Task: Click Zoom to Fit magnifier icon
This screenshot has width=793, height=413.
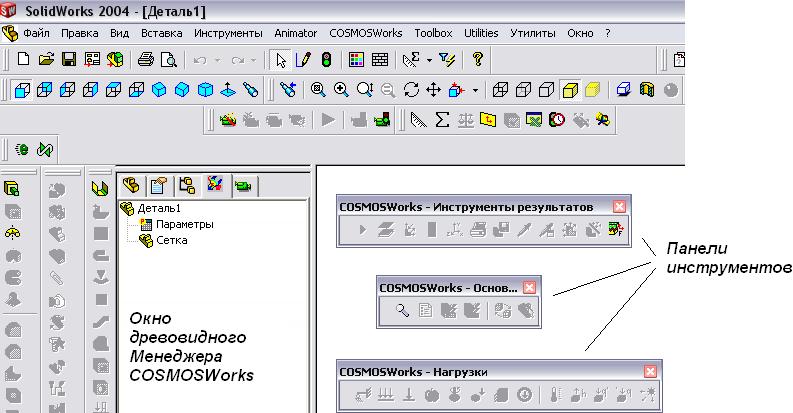Action: (318, 90)
